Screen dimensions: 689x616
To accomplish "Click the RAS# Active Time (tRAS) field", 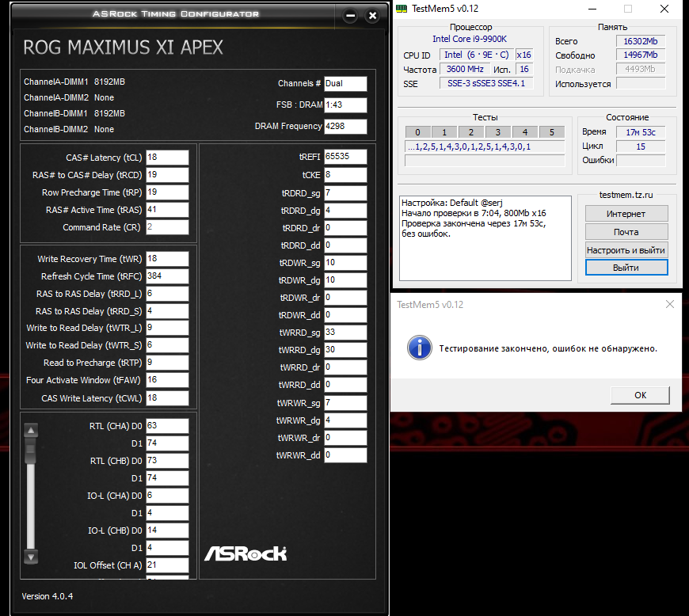I will tap(167, 210).
